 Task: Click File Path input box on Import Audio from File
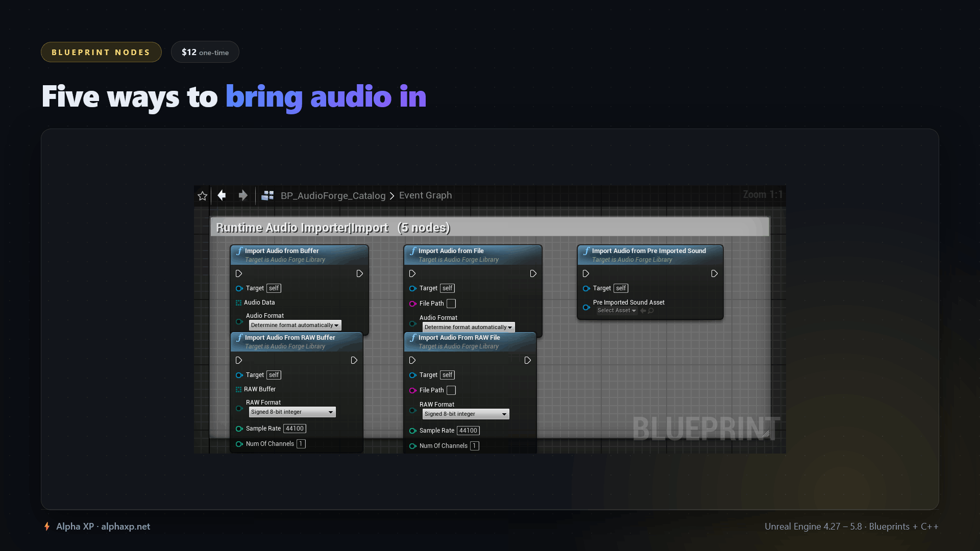[x=451, y=304]
